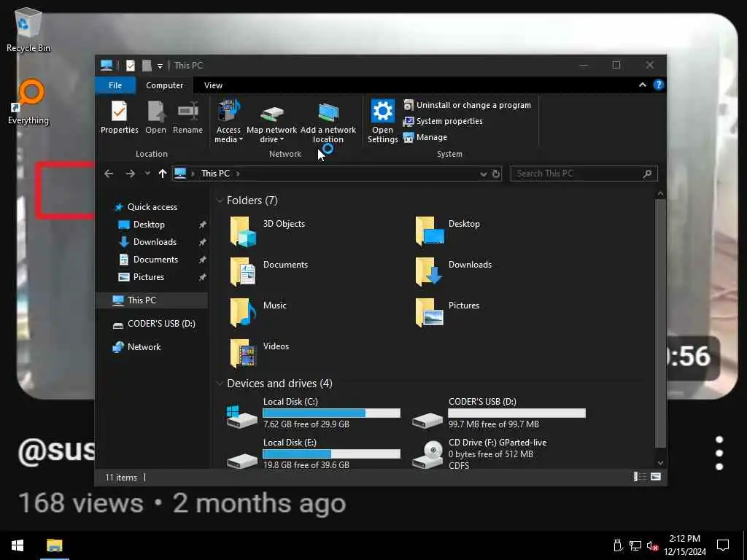Click the search magnifier icon

pyautogui.click(x=647, y=174)
